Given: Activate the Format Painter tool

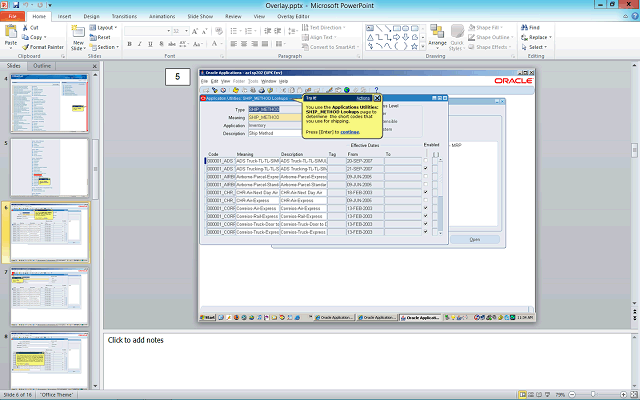Looking at the screenshot, I should coord(43,47).
